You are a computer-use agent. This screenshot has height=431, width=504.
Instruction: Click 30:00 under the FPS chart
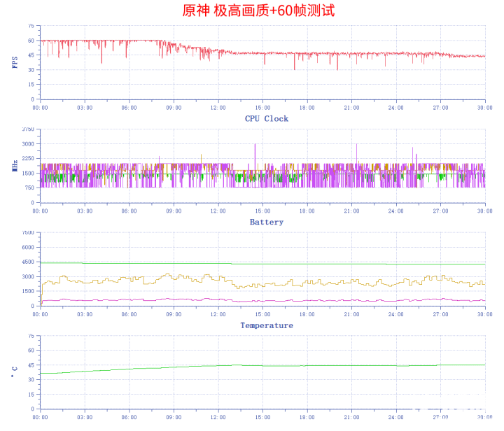pos(484,108)
